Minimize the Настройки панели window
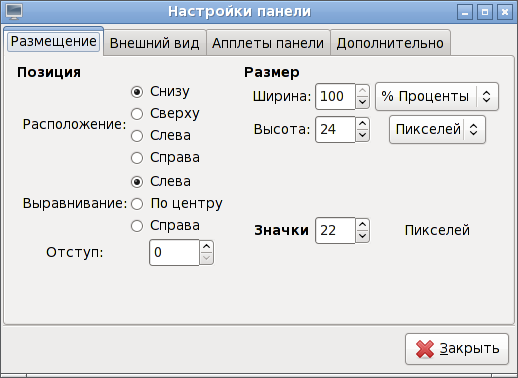This screenshot has width=518, height=378. [465, 13]
